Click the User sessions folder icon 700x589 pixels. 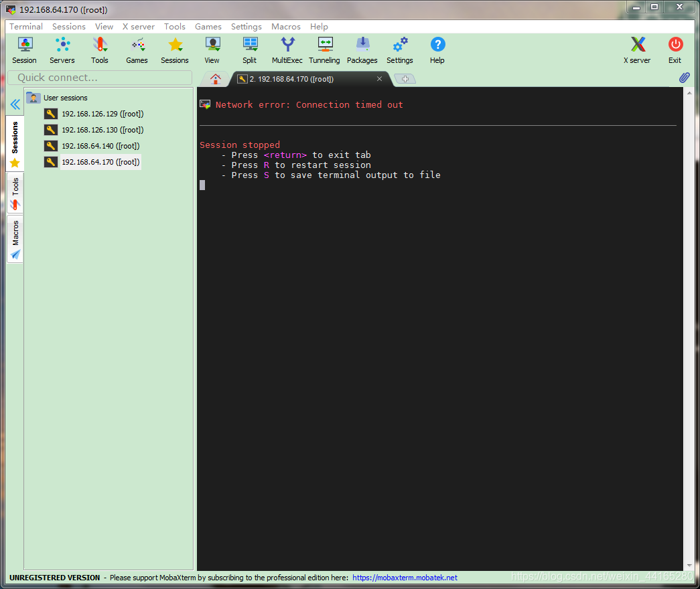tap(33, 97)
